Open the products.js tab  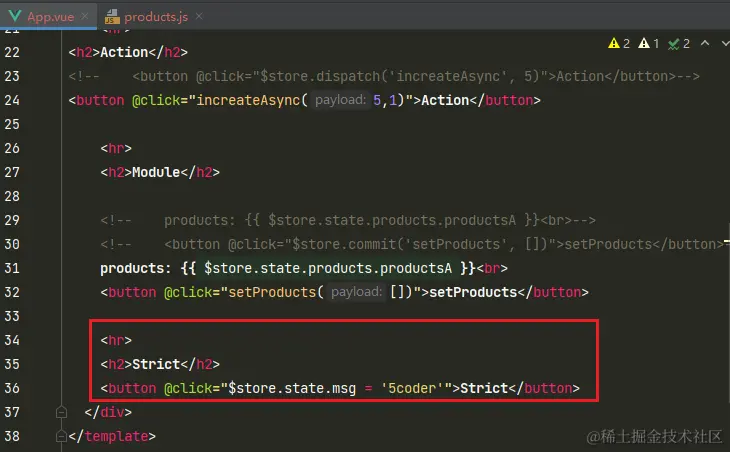click(x=156, y=17)
